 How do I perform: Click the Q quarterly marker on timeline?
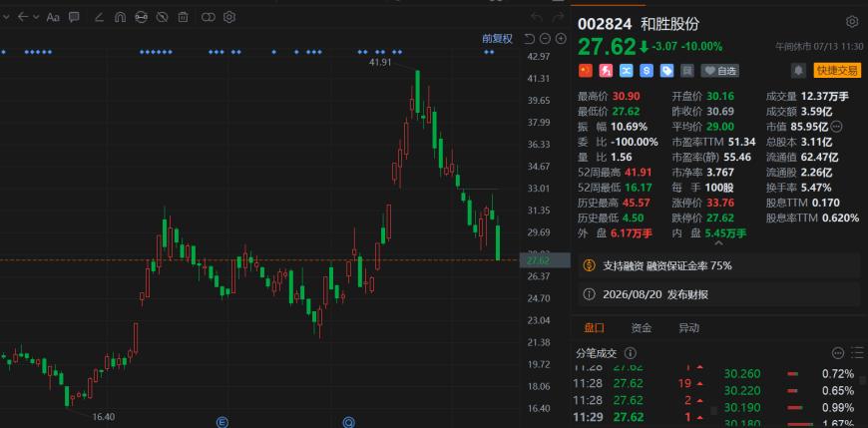pos(349,423)
